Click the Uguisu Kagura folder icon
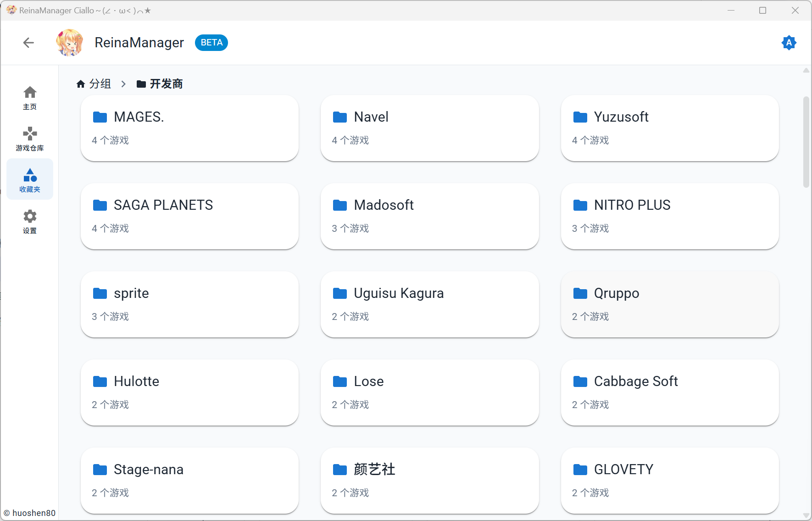 click(340, 293)
